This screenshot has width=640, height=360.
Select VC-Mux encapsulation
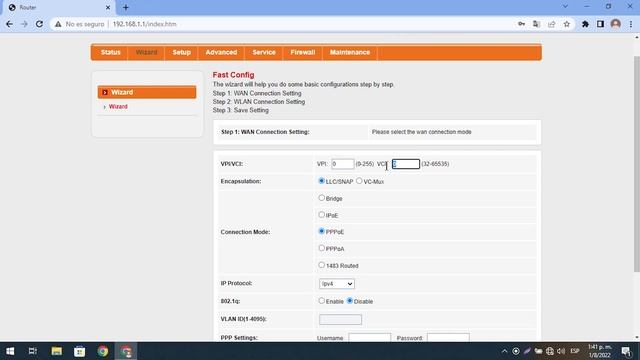(359, 181)
